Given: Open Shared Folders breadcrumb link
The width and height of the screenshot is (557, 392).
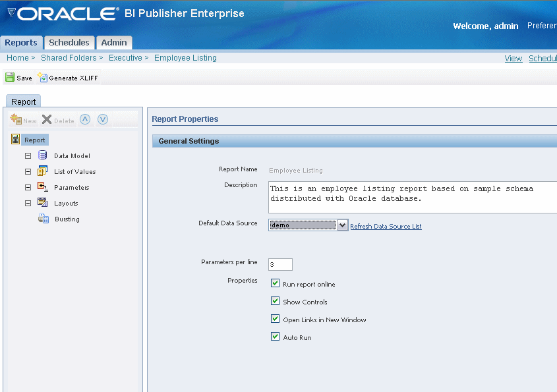Looking at the screenshot, I should (69, 58).
